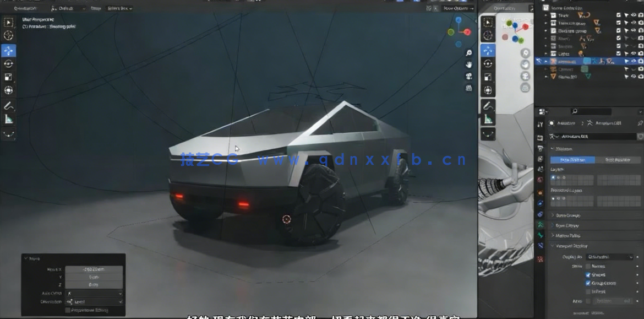
Task: Open the Object Properties tab in the properties editor
Action: point(541,192)
